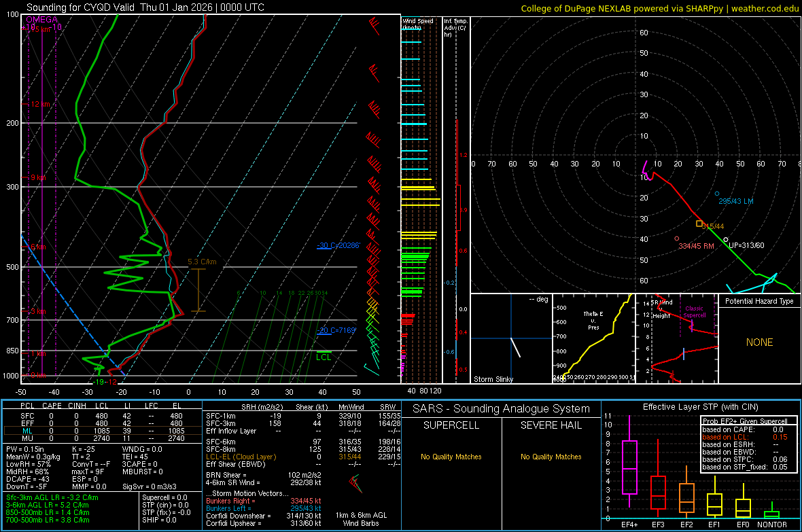Click the 4-6km SR Wind line
This screenshot has height=532, width=802.
coord(264,482)
